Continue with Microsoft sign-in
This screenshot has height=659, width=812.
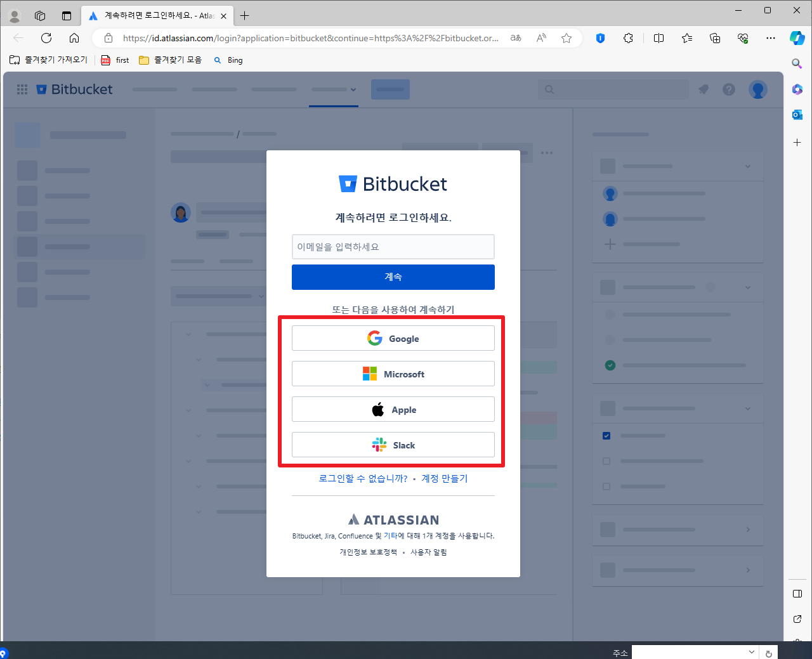coord(393,374)
